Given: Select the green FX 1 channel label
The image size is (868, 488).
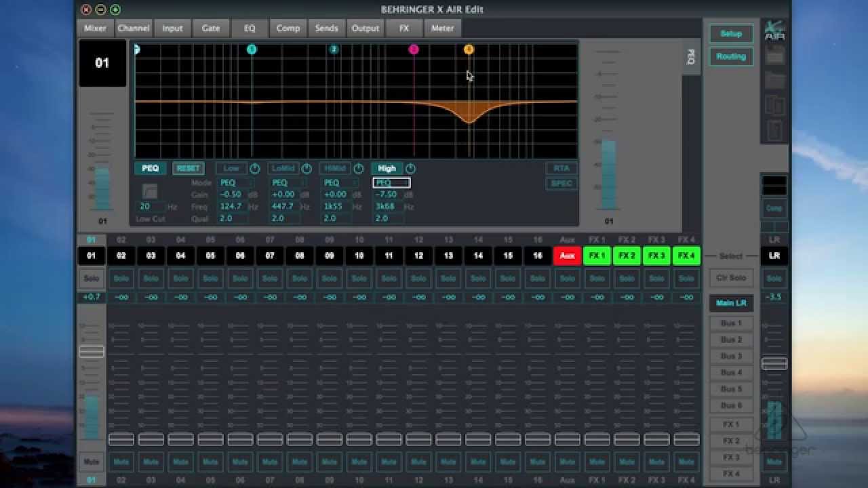Looking at the screenshot, I should tap(597, 256).
